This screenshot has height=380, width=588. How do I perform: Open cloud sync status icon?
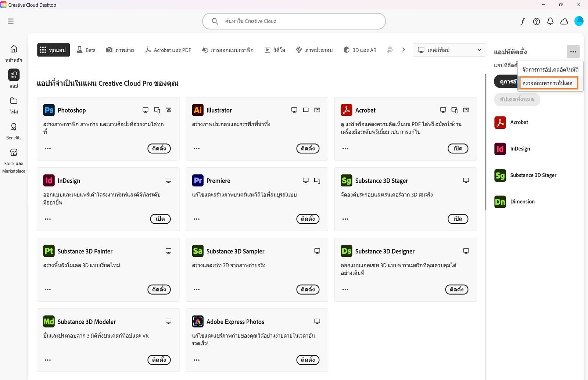coord(564,21)
